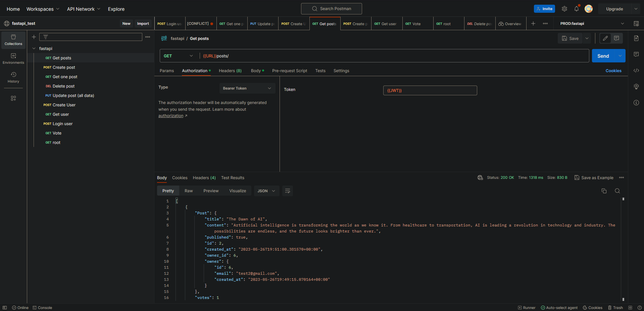Open the user avatar menu
The height and width of the screenshot is (311, 644).
point(589,9)
